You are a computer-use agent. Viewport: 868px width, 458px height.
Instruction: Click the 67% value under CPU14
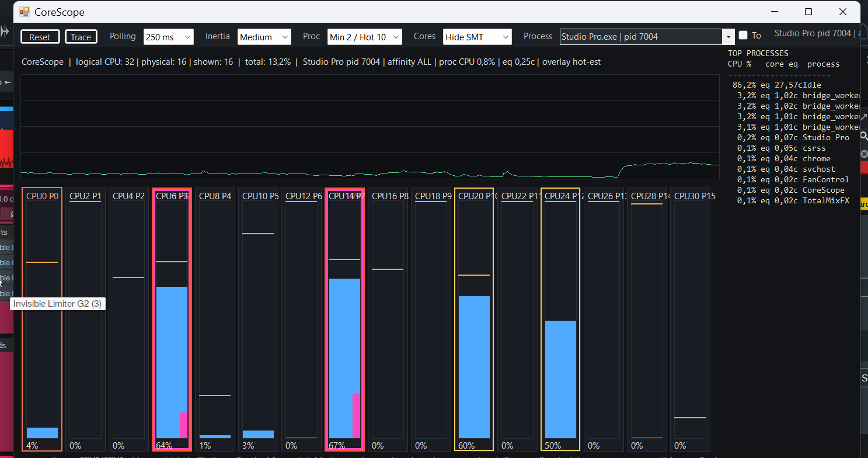point(337,446)
